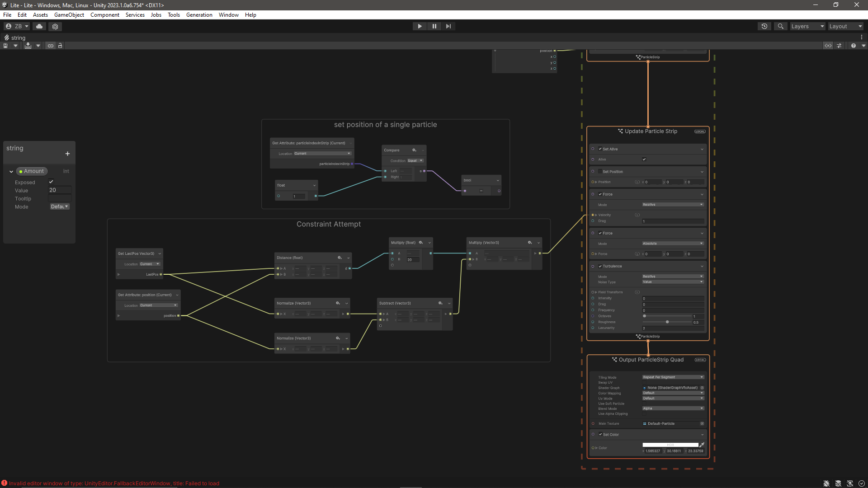The height and width of the screenshot is (488, 868).
Task: Change Blend Mode from Alpha dropdown
Action: pos(673,408)
